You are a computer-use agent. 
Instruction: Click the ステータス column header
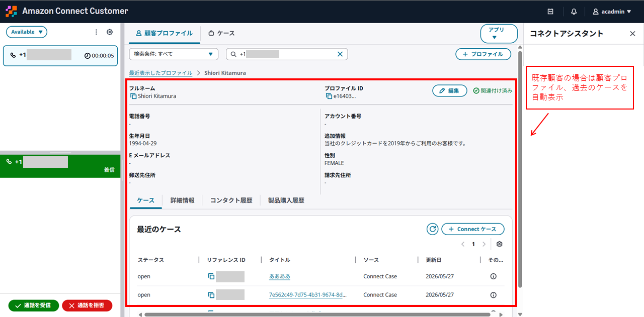pos(150,260)
